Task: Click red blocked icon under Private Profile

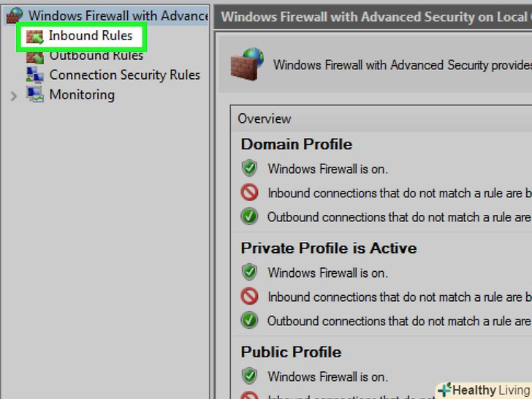Action: click(x=250, y=297)
